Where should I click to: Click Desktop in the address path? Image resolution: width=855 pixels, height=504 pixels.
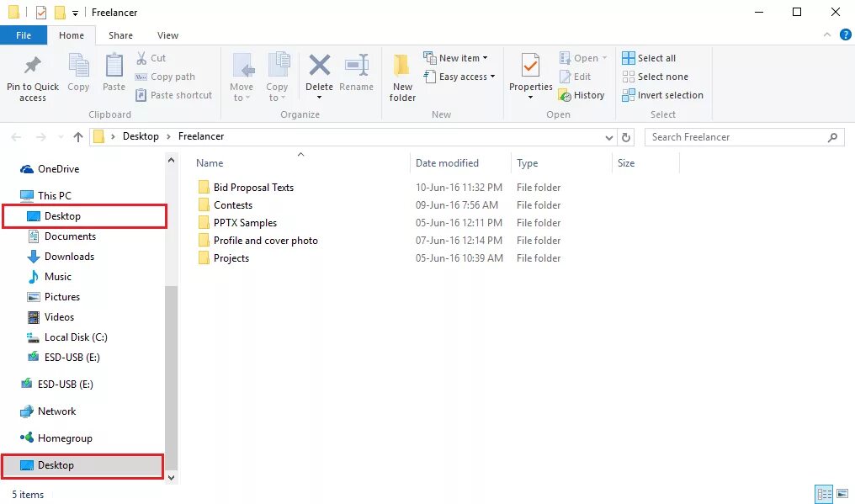coord(141,136)
